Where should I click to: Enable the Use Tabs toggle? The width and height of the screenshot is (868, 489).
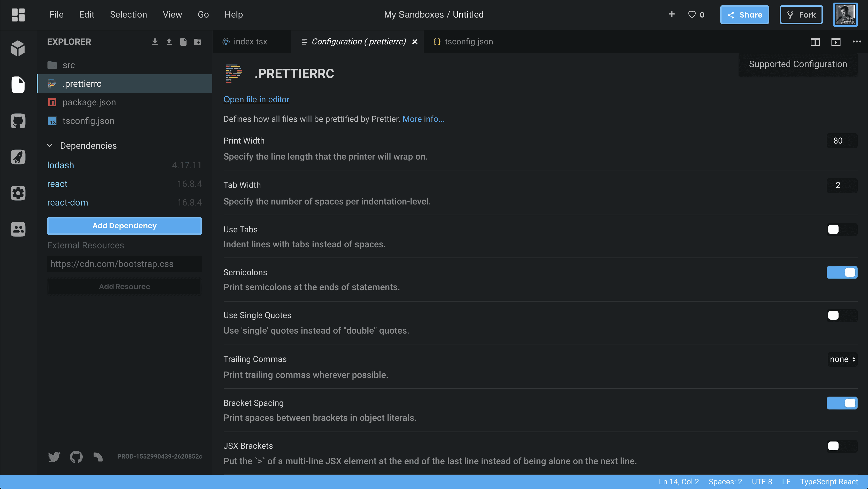(841, 229)
